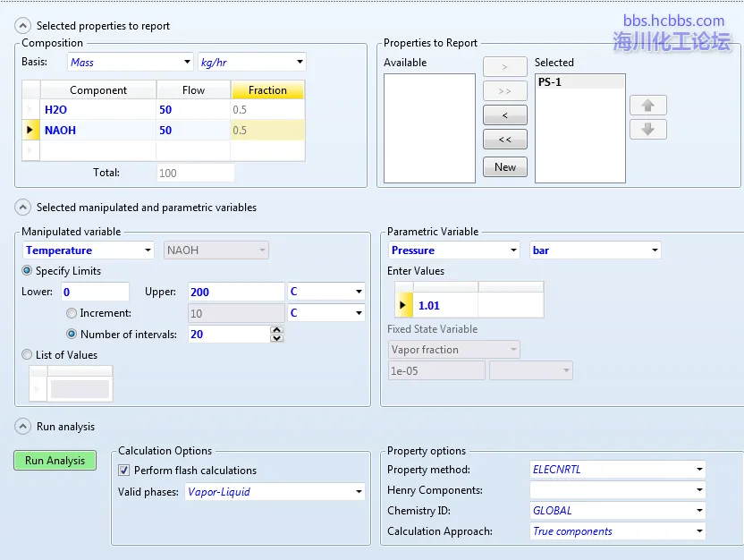Click the move up arrow button
Screen dimensions: 744x560
coord(647,106)
